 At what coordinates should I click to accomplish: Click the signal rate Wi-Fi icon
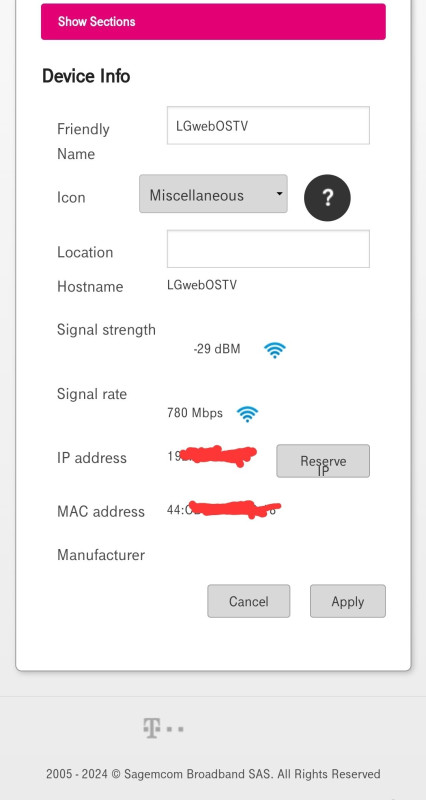pos(247,414)
